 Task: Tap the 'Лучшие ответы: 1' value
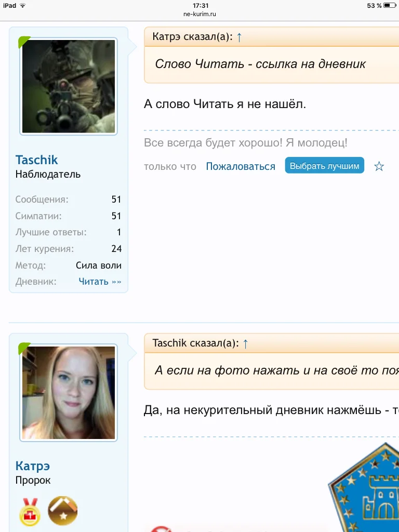pyautogui.click(x=119, y=232)
